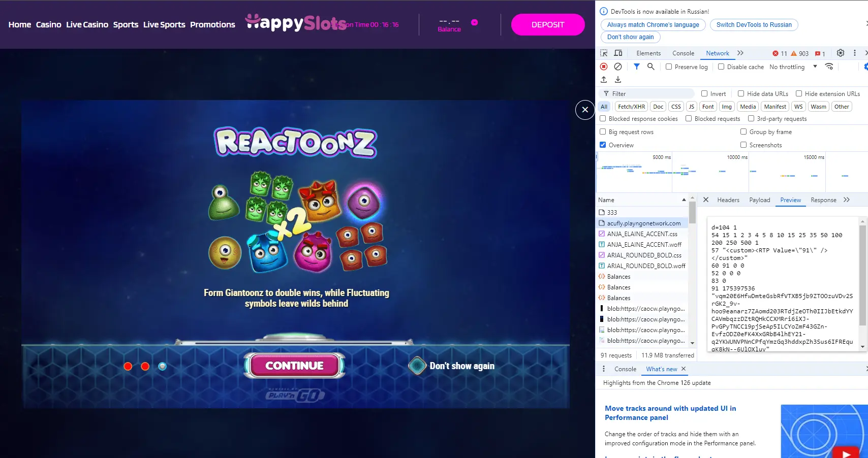The width and height of the screenshot is (868, 458).
Task: Check Blocked requests checkbox
Action: tap(689, 118)
